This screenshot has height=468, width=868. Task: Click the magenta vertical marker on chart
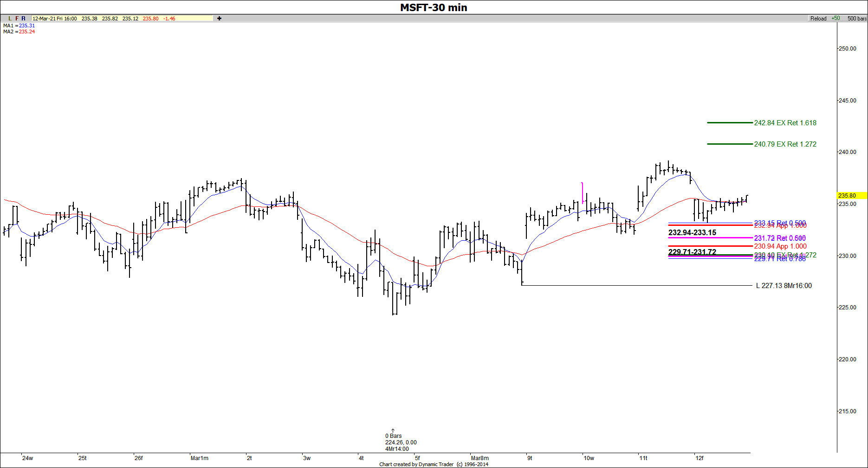583,192
